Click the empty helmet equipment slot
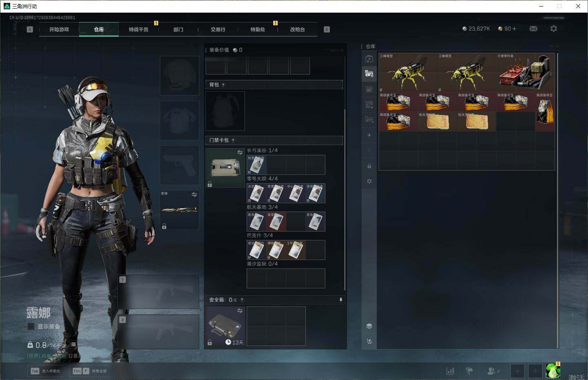Image resolution: width=588 pixels, height=380 pixels. pos(180,76)
